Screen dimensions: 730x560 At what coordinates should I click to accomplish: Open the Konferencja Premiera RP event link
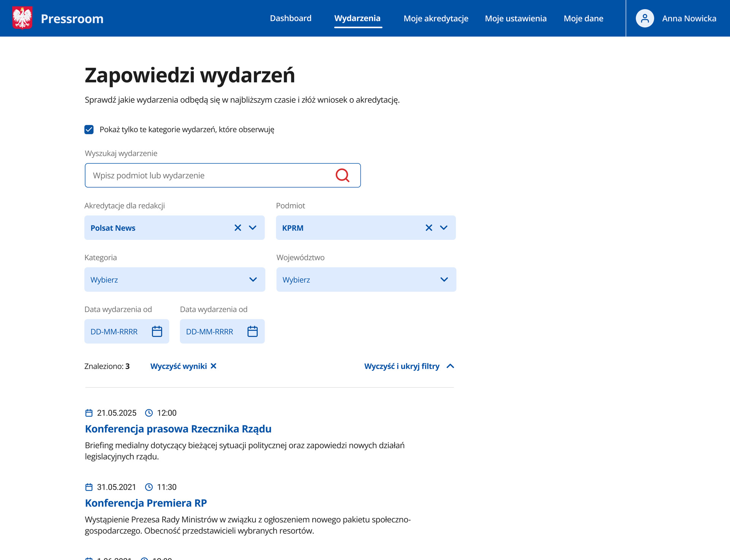tap(146, 503)
